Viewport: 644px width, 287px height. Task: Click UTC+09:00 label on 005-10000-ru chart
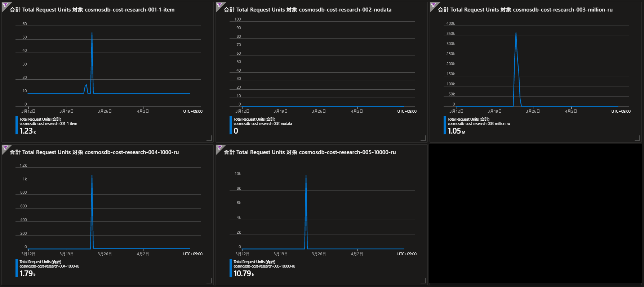pyautogui.click(x=407, y=254)
